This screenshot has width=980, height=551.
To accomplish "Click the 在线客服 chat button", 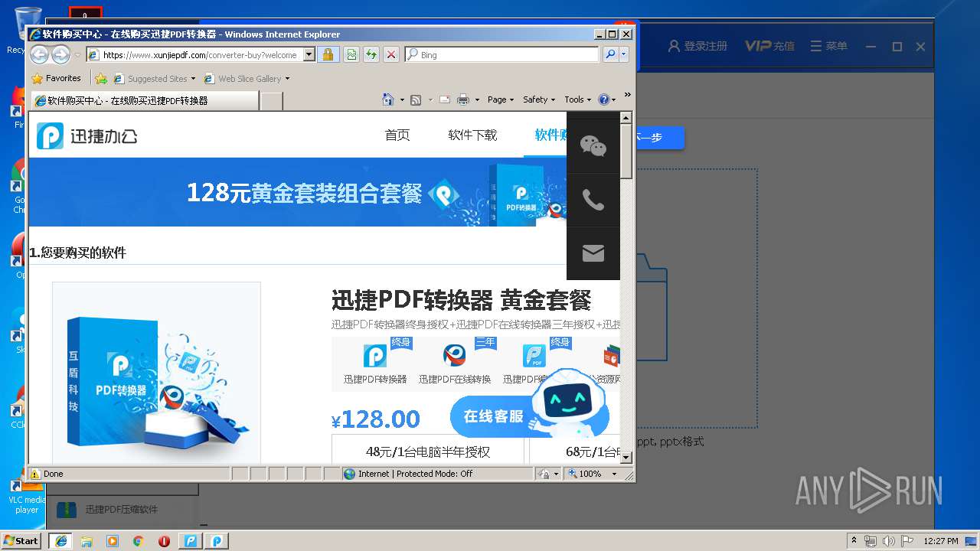I will (528, 416).
